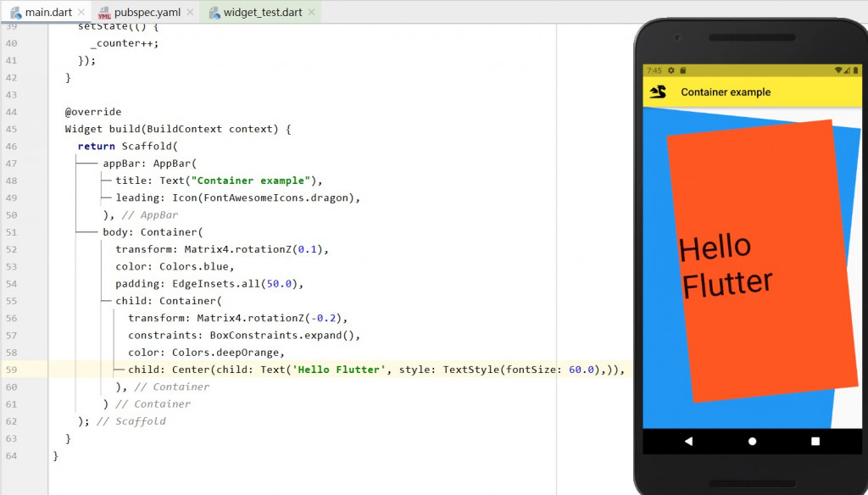This screenshot has height=495, width=868.
Task: Click 'Colors.blue' on line 53
Action: point(194,266)
